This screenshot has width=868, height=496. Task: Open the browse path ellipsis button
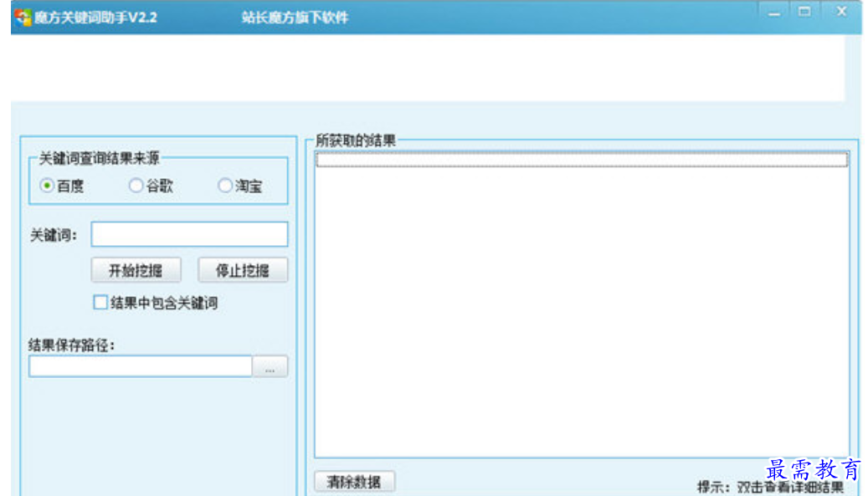[270, 366]
